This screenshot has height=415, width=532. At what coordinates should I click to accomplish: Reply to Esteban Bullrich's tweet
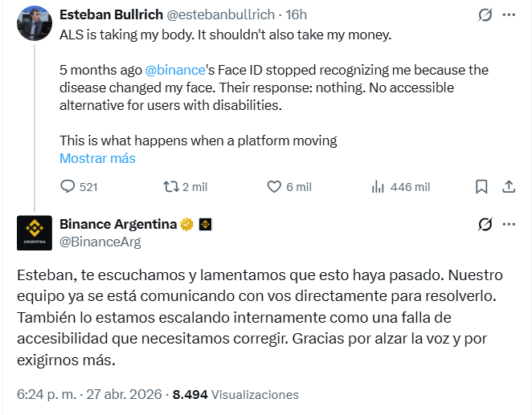click(68, 187)
